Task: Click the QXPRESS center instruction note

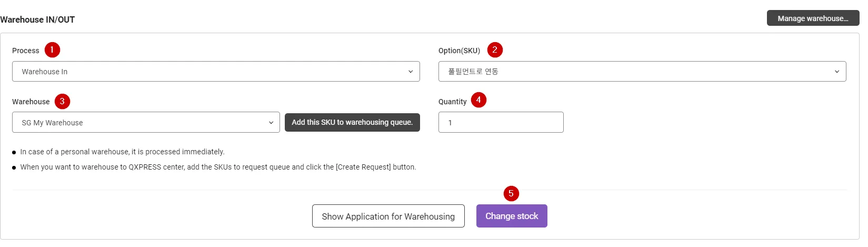Action: [x=218, y=167]
